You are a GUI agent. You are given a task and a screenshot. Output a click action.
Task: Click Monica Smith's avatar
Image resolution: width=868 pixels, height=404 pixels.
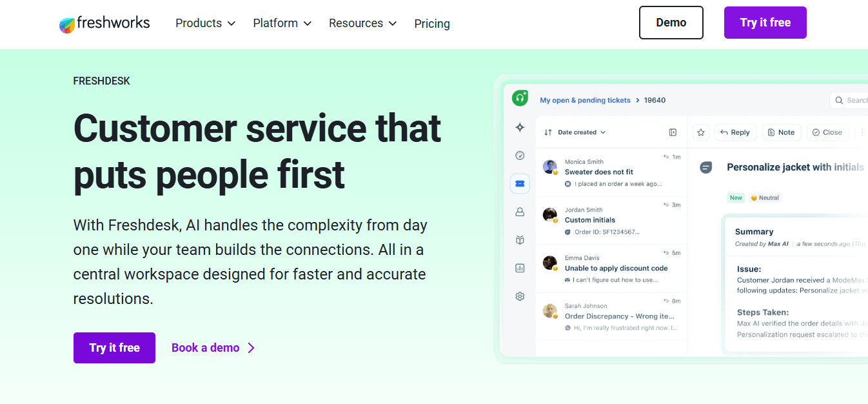[549, 167]
